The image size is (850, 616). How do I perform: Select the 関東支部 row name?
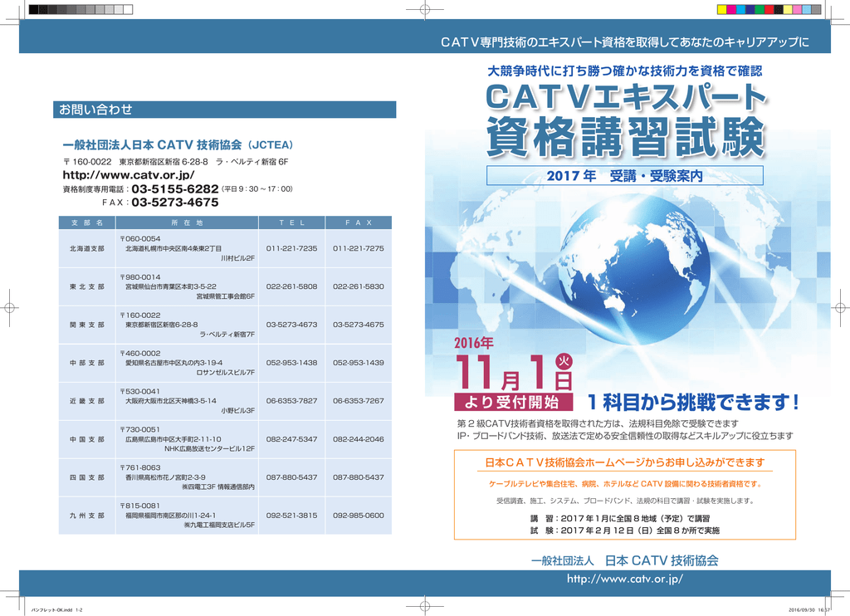point(86,325)
